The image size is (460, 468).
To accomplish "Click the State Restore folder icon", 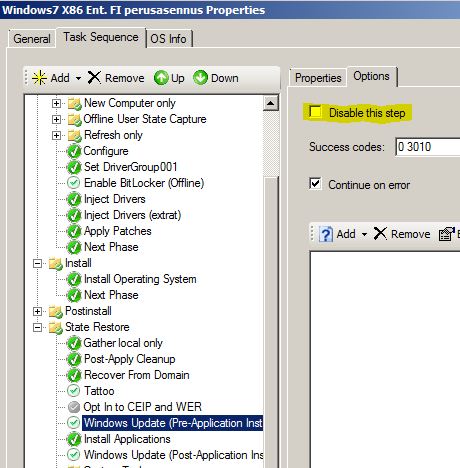I will [x=56, y=328].
